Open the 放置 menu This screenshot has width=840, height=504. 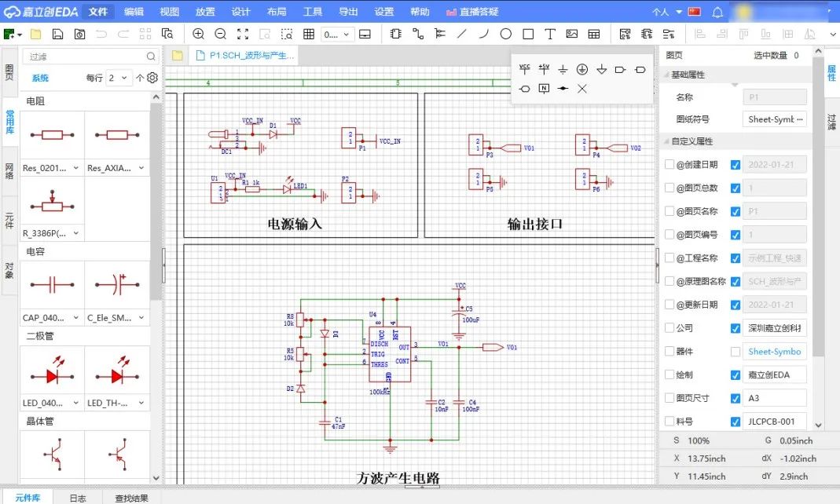tap(205, 12)
